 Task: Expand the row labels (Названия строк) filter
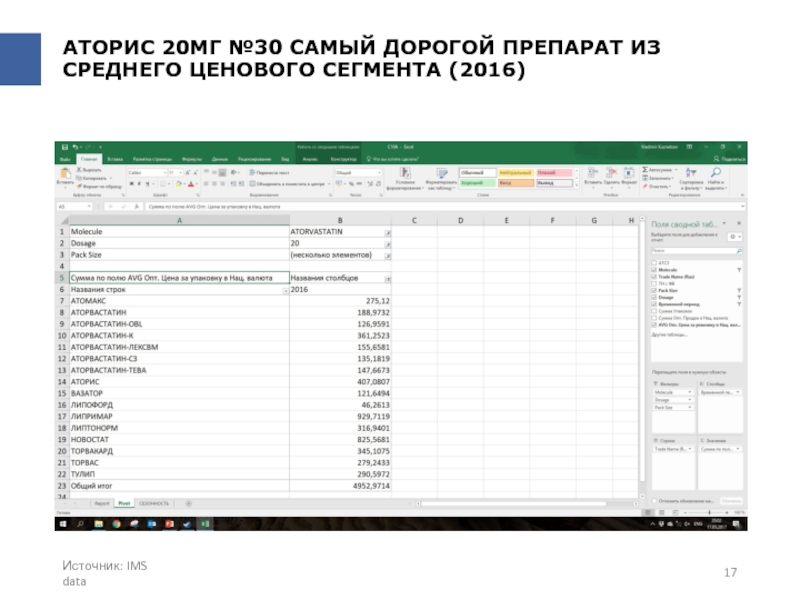coord(284,290)
